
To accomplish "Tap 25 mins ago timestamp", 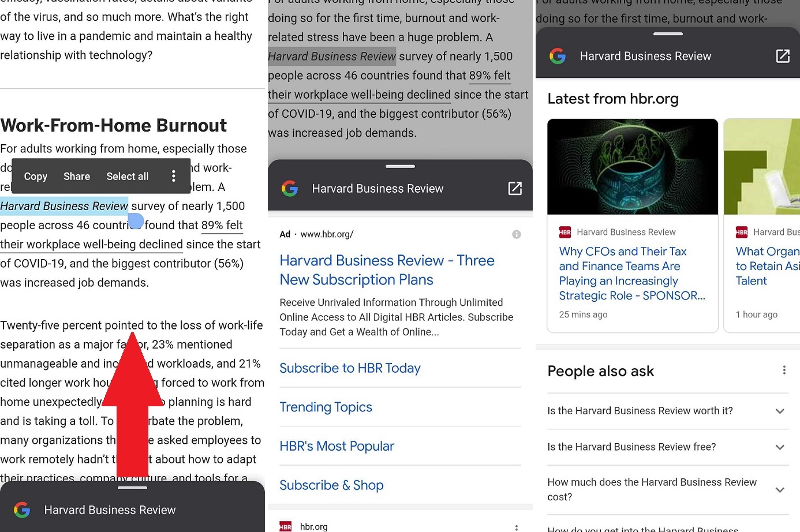I will [x=583, y=314].
